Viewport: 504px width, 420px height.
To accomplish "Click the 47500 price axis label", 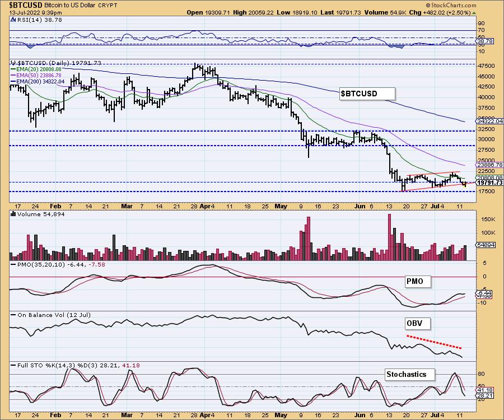I will coord(486,66).
